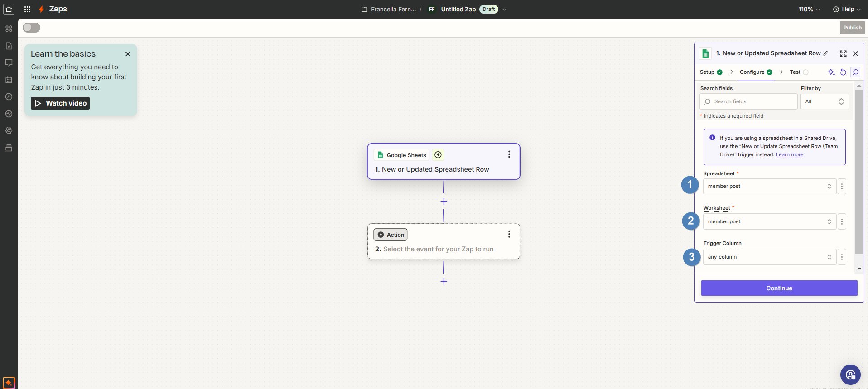Open the calendar icon in left sidebar
This screenshot has width=868, height=389.
point(9,80)
